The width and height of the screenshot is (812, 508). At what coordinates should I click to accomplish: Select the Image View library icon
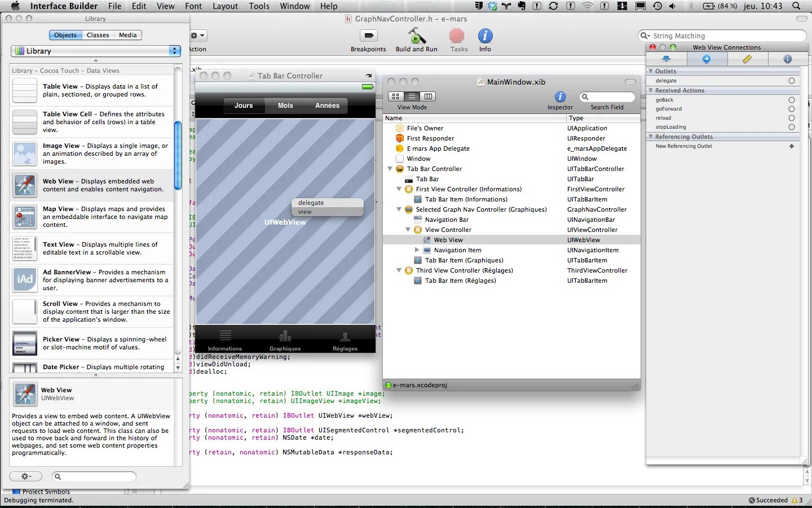tap(25, 154)
